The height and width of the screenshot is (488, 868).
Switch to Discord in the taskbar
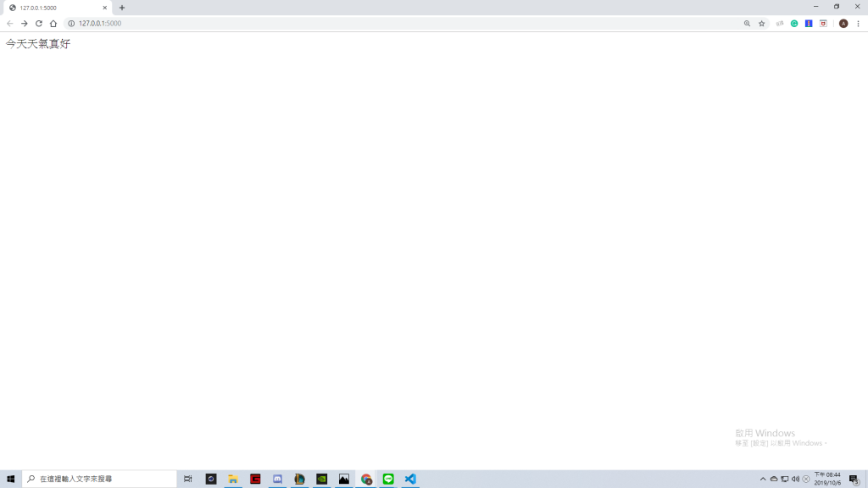point(277,479)
